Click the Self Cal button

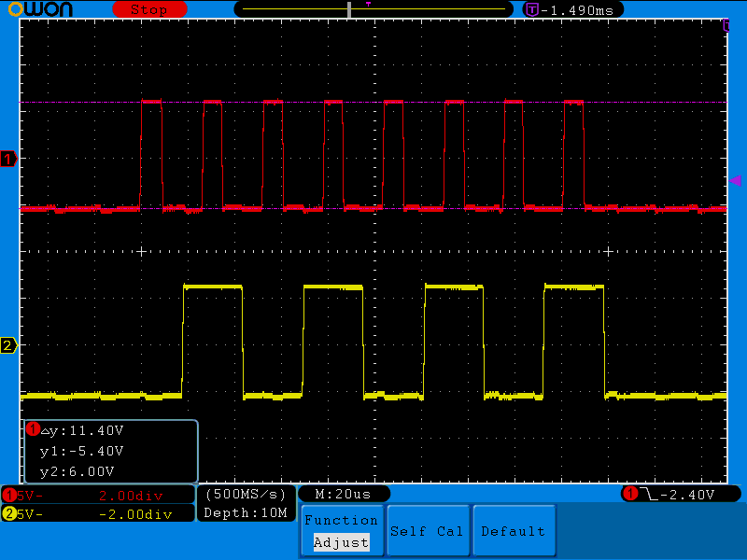tap(428, 531)
